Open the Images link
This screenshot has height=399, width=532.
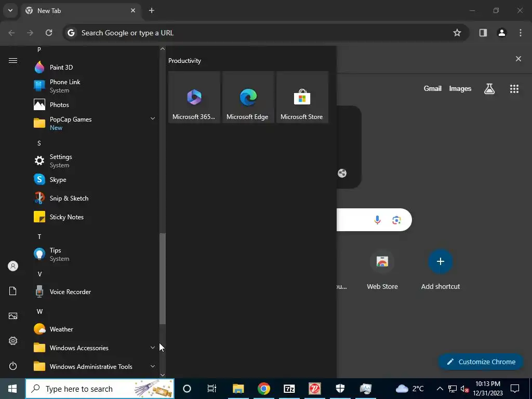(x=460, y=88)
